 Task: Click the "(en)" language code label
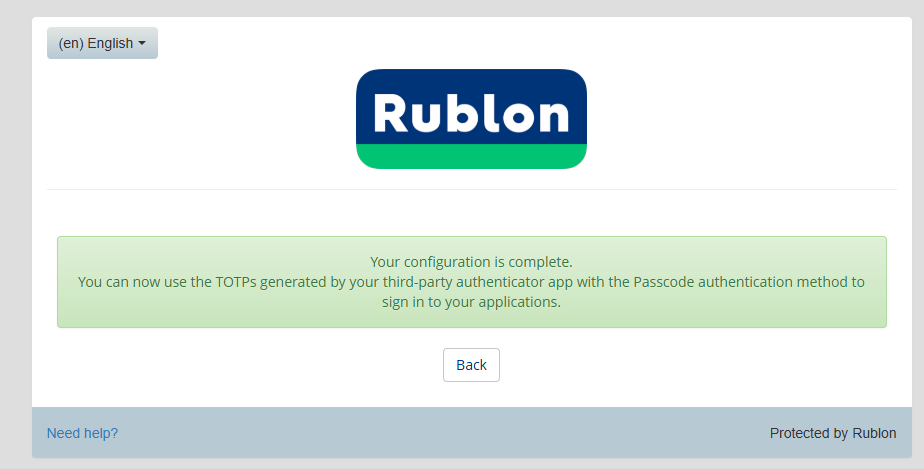[x=71, y=43]
